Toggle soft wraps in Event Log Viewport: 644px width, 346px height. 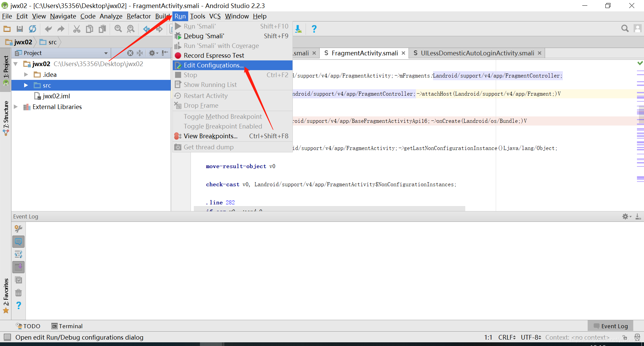18,254
